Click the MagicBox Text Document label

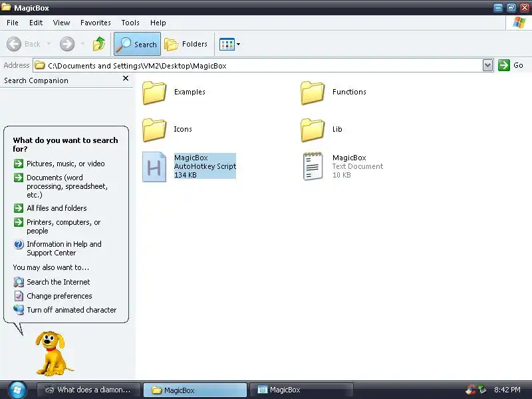[358, 166]
